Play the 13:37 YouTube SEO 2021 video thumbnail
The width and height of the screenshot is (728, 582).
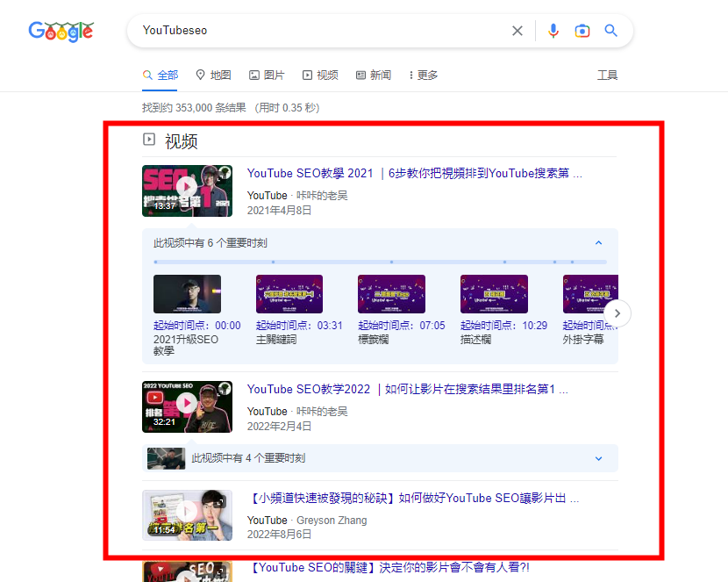coord(187,190)
